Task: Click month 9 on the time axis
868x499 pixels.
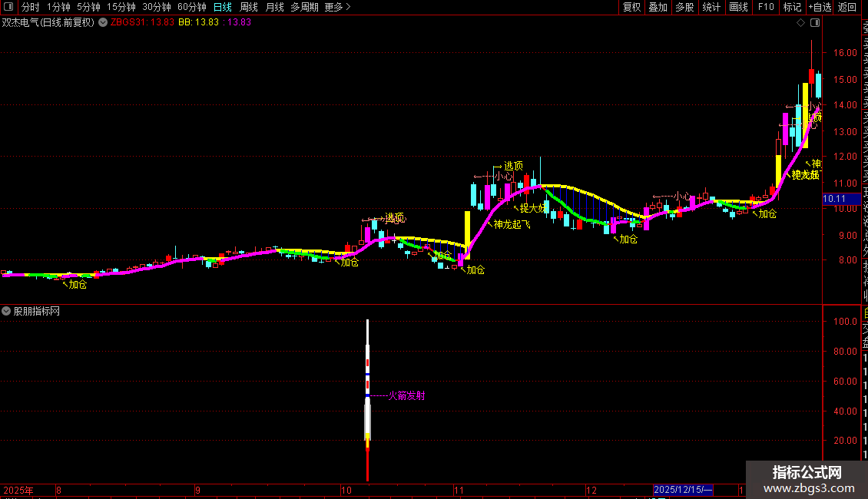Action: [x=197, y=490]
